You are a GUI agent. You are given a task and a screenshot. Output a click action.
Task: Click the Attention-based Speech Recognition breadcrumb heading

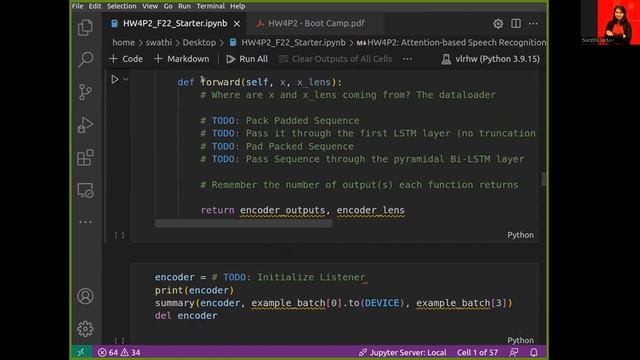pyautogui.click(x=451, y=42)
